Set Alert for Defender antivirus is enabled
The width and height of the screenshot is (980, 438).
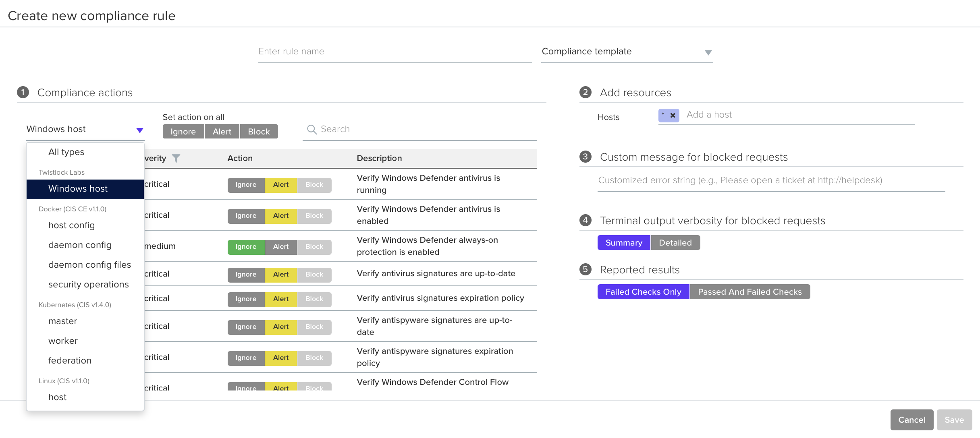click(281, 216)
